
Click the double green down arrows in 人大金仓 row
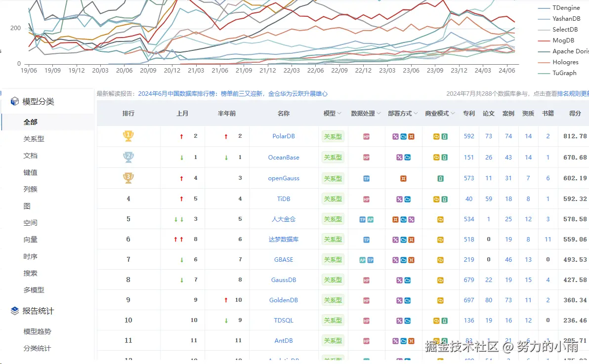click(x=179, y=219)
